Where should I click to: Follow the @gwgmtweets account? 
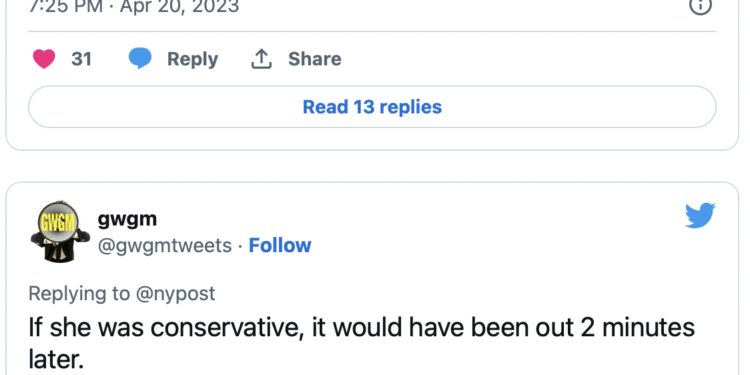point(280,245)
